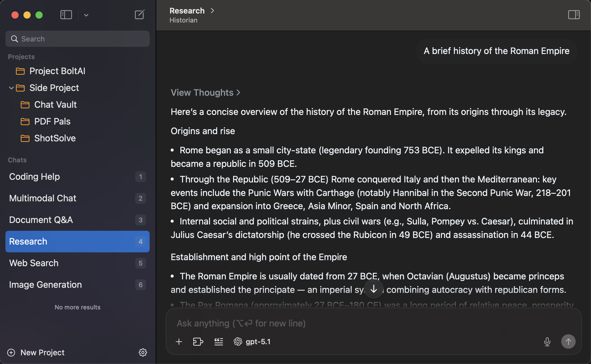This screenshot has height=364, width=591.
Task: Open the plugins picker in the input bar
Action: click(x=198, y=341)
